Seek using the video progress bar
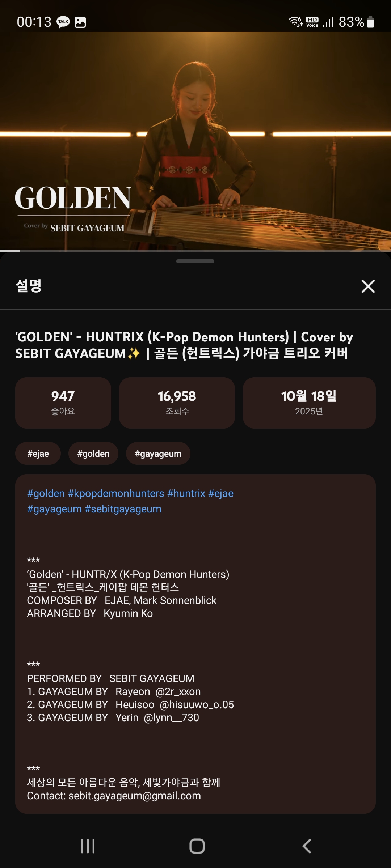 point(195,250)
